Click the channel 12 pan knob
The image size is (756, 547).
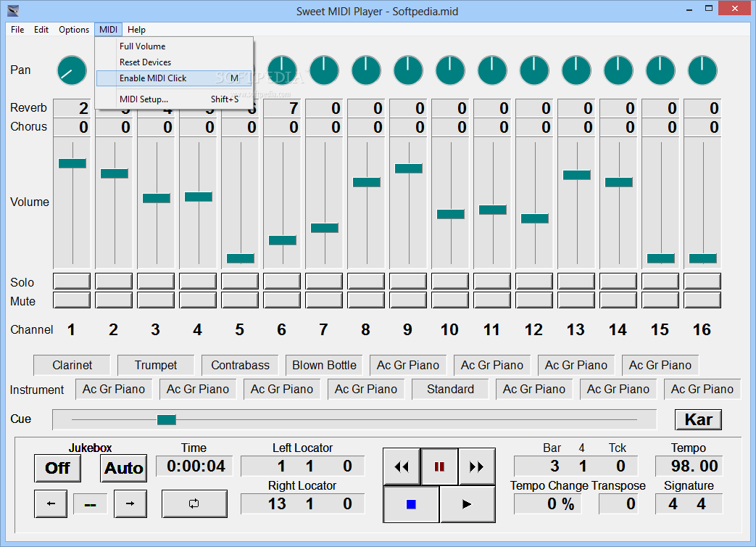pos(534,70)
